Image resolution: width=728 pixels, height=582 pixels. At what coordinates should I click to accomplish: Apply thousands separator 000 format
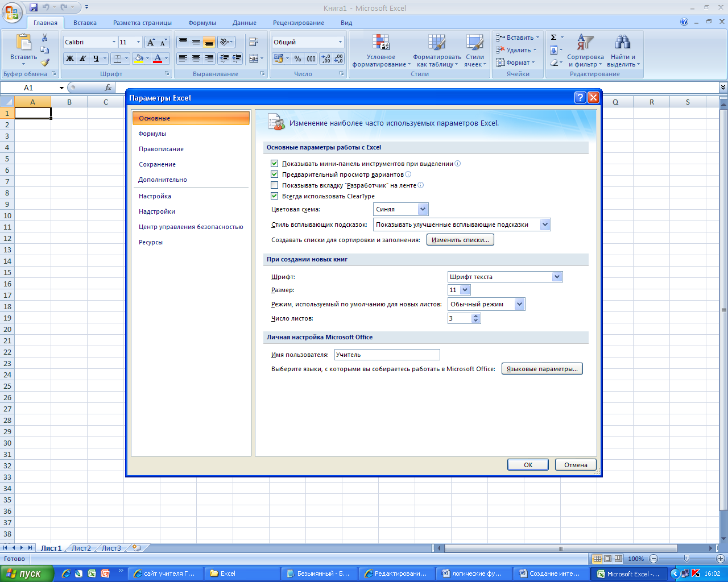311,59
